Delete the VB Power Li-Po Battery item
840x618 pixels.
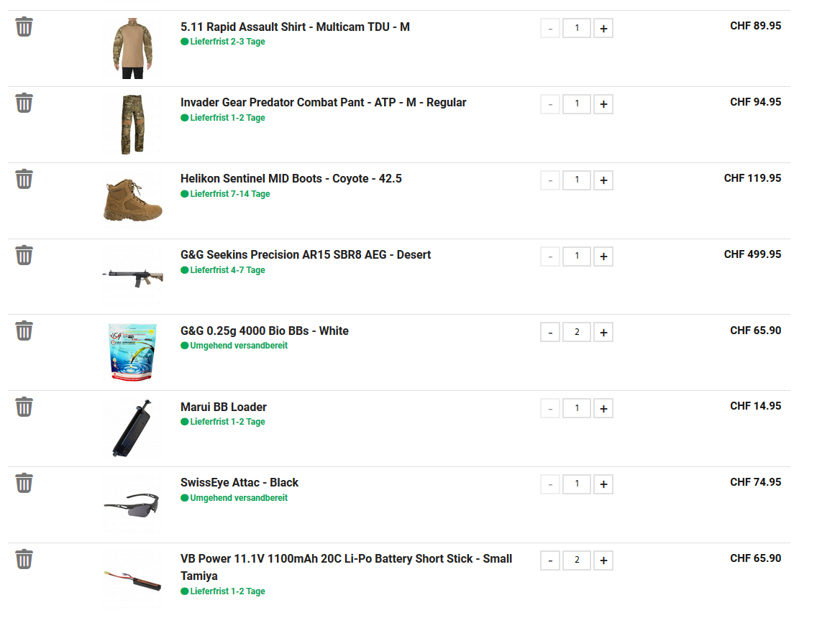coord(24,559)
